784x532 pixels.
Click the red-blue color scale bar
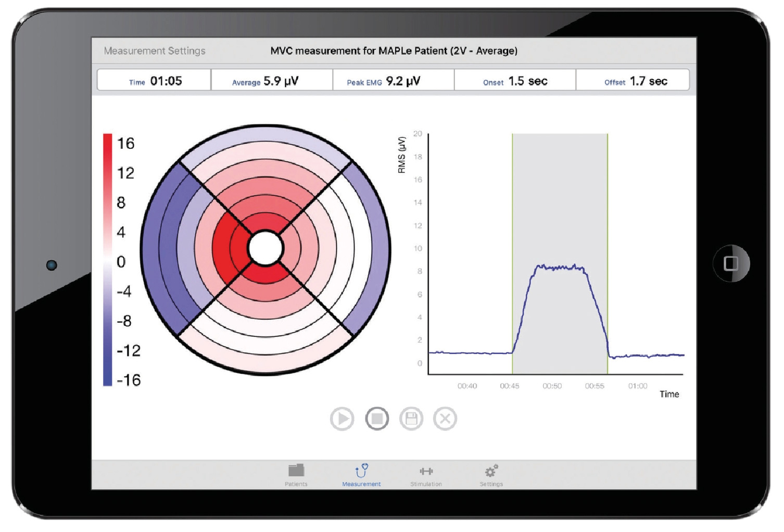108,260
